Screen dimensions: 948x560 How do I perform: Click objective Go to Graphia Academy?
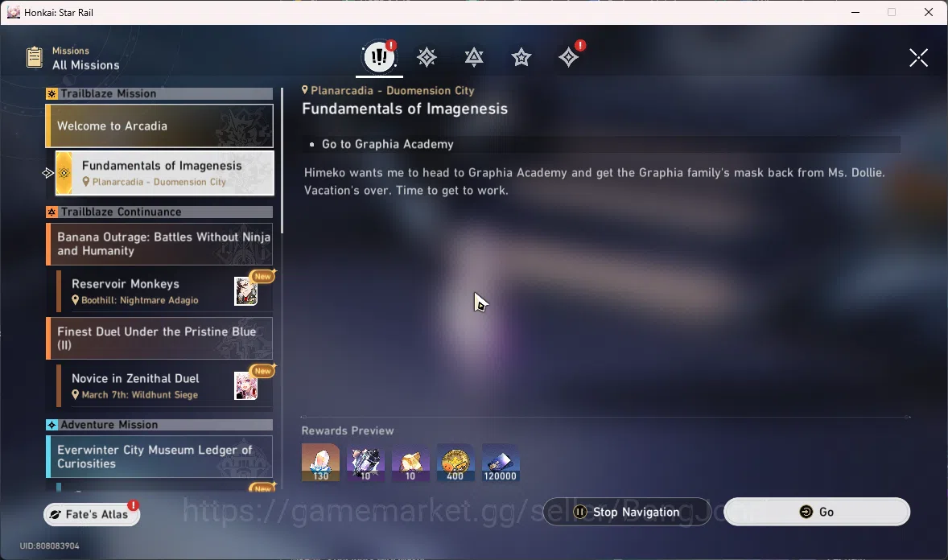point(388,144)
